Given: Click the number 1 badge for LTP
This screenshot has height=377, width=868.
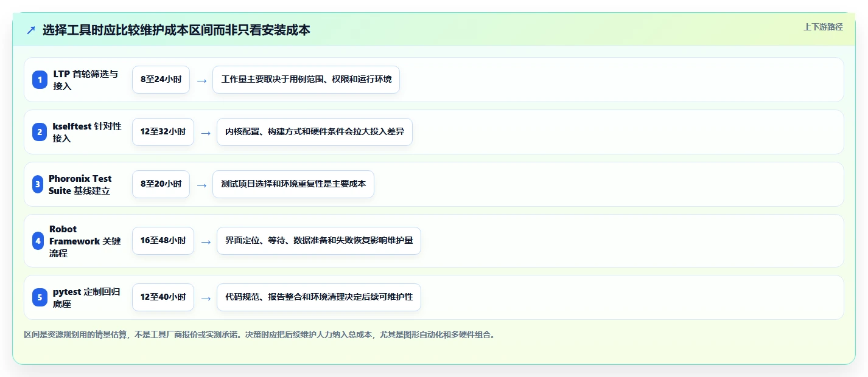Looking at the screenshot, I should point(40,80).
